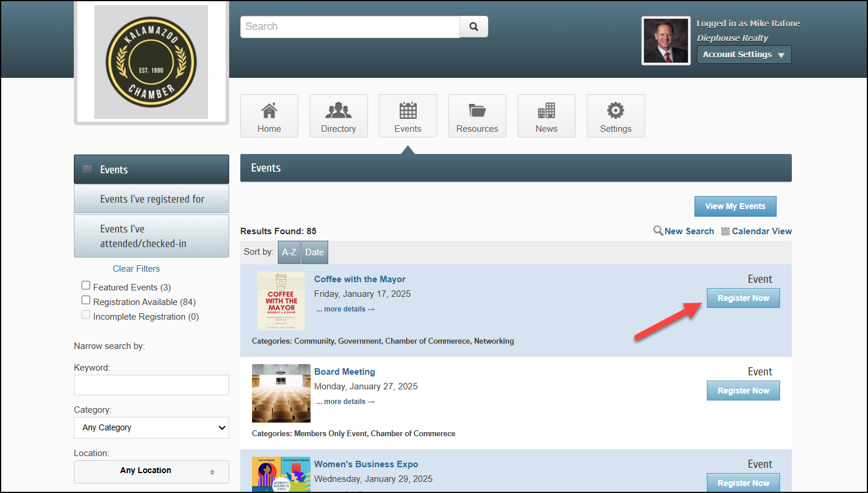Viewport: 868px width, 493px height.
Task: Open the Directory people icon
Action: click(x=338, y=111)
